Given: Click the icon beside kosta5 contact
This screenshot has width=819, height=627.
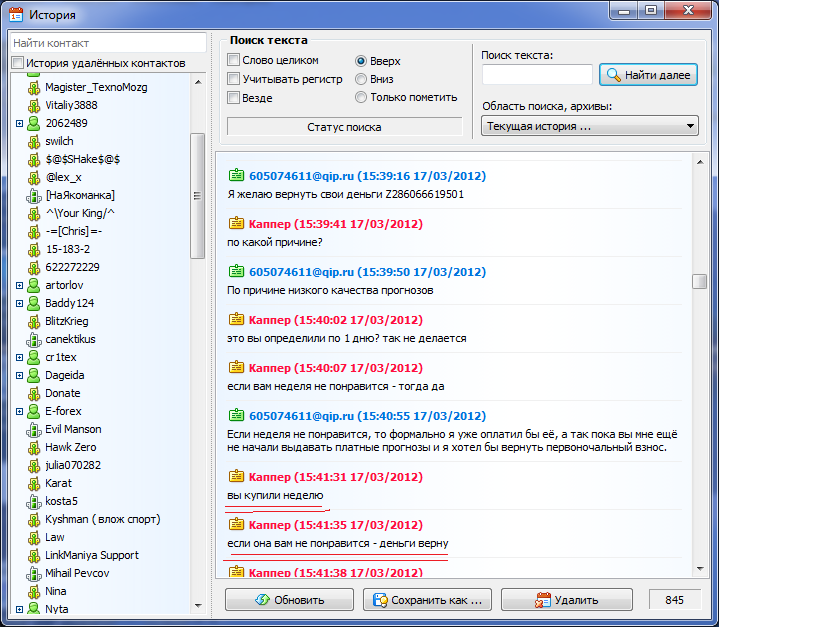Looking at the screenshot, I should [x=34, y=502].
